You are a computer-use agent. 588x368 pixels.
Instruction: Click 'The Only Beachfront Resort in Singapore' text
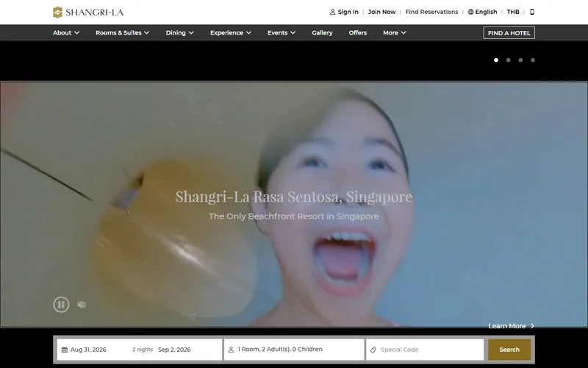[293, 216]
